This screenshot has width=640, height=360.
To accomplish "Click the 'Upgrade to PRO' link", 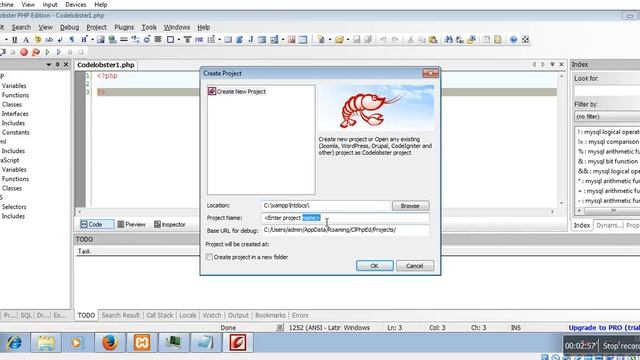I will point(604,328).
